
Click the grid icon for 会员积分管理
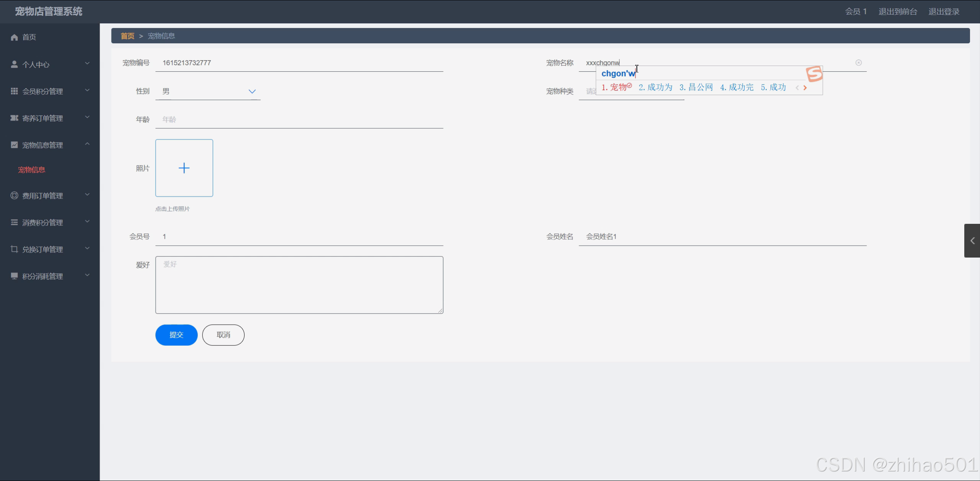point(14,91)
